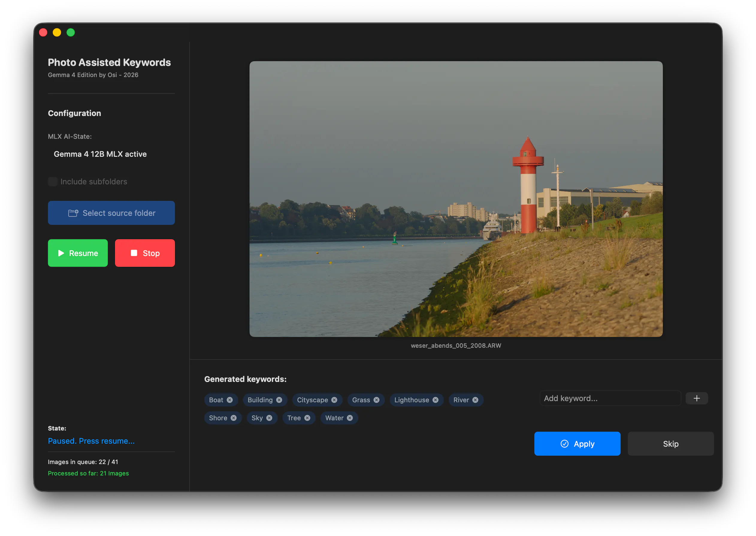Remove the Water keyword tag
Image resolution: width=756 pixels, height=536 pixels.
(x=350, y=418)
